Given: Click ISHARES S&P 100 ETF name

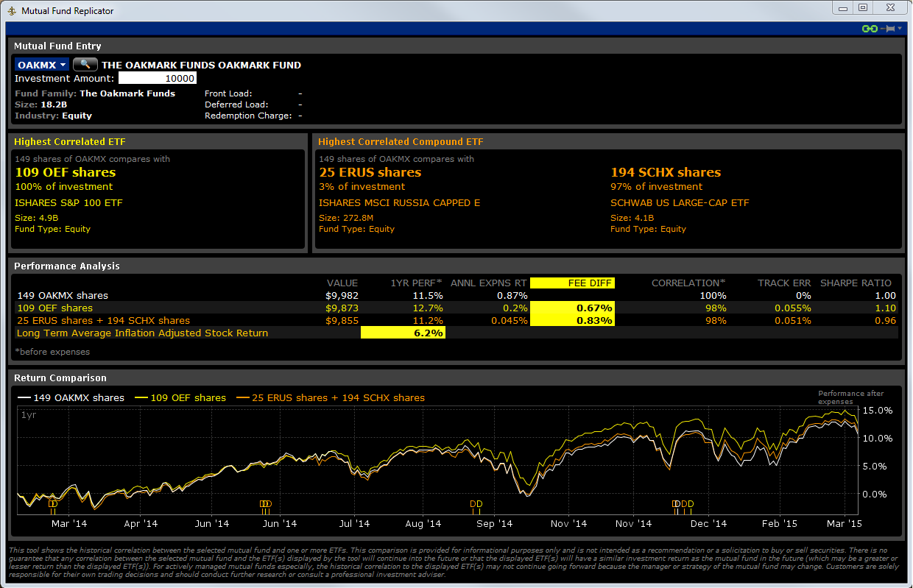Looking at the screenshot, I should (68, 202).
